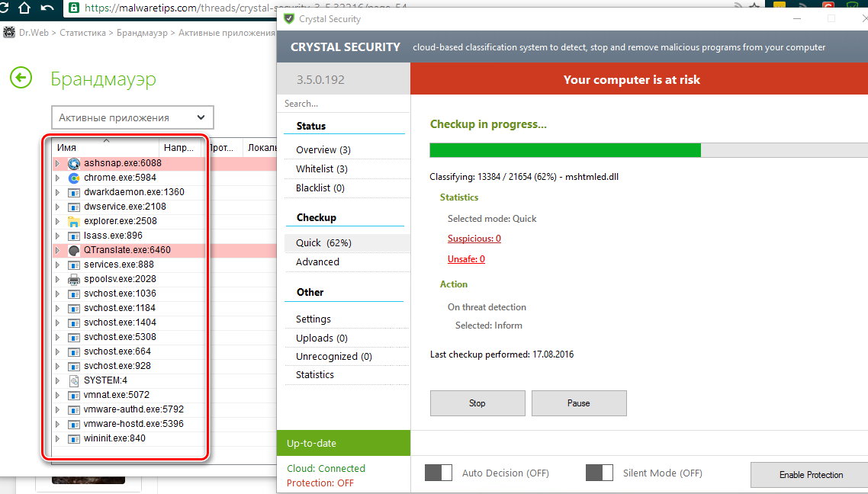Open the Активные приложения dropdown

click(x=132, y=117)
